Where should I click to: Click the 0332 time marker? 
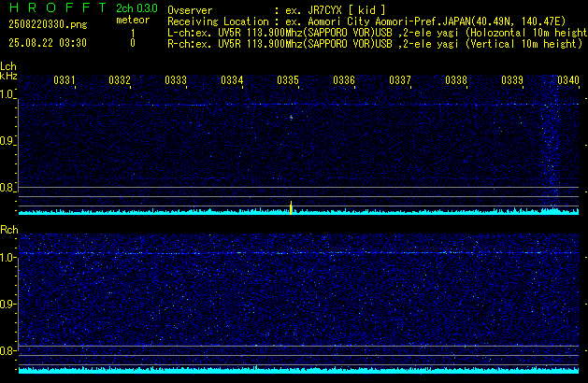(x=120, y=80)
